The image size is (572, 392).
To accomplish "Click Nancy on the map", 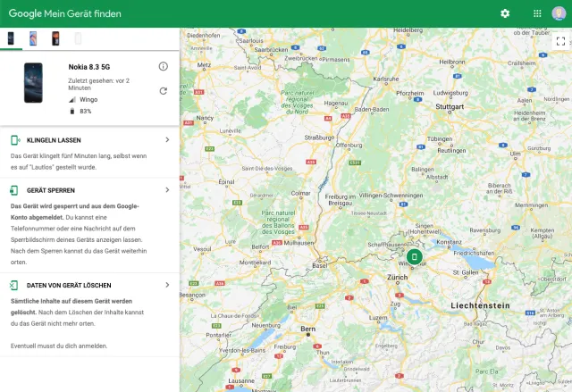I will [205, 118].
